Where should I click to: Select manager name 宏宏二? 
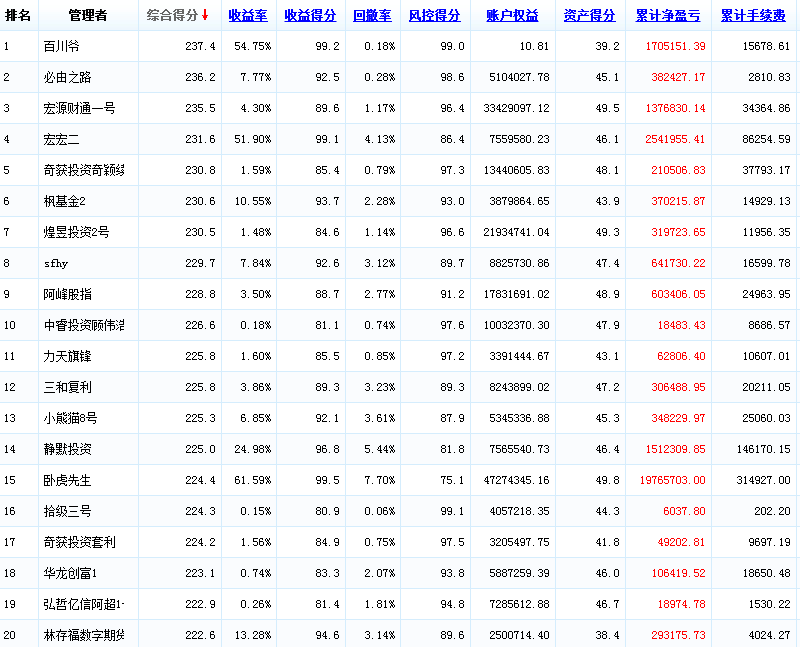point(61,139)
